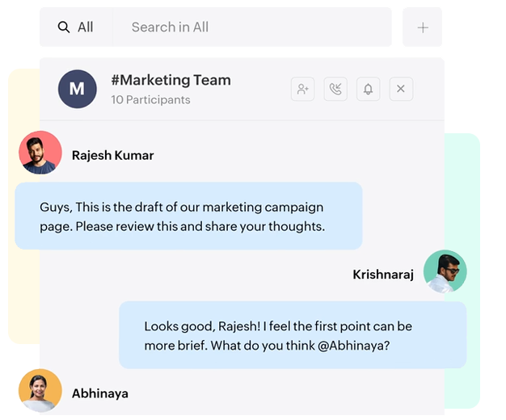Click the Krishnaraj sender name
This screenshot has width=506, height=420.
point(383,275)
